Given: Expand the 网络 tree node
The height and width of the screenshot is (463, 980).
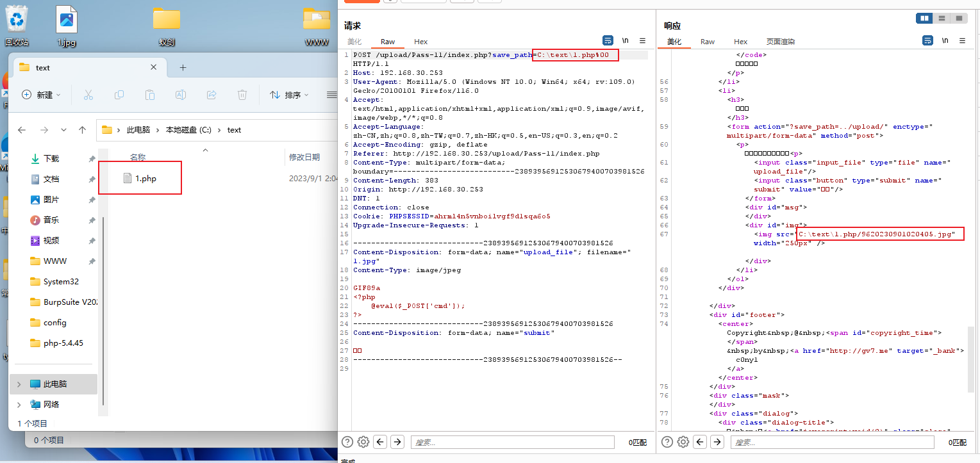Looking at the screenshot, I should coord(19,405).
